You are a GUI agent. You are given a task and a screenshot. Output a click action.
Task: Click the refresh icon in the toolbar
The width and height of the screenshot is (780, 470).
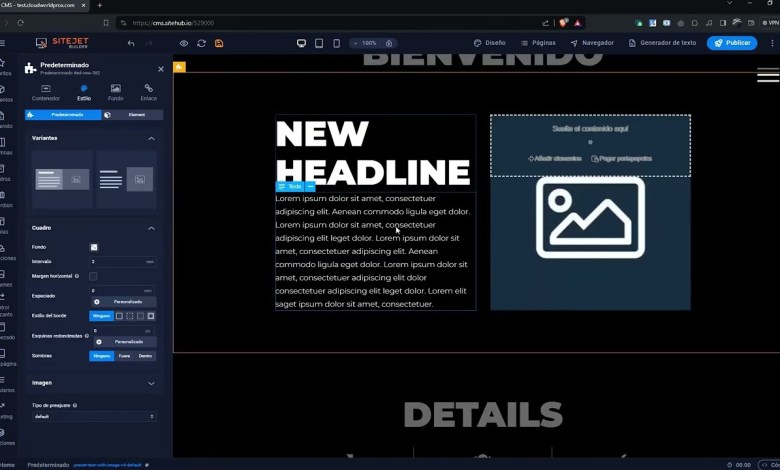(x=201, y=43)
